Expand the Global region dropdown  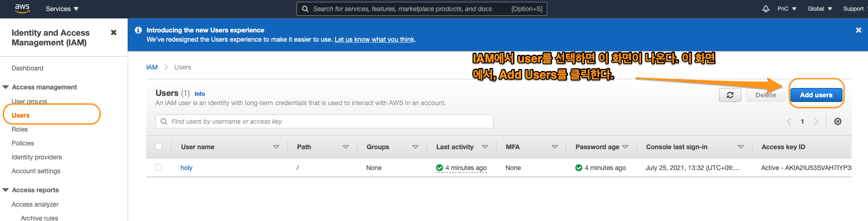tap(820, 9)
